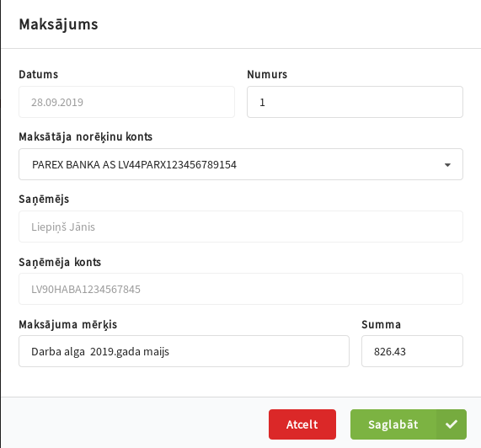Click the Datums label
This screenshot has width=481, height=448.
(x=39, y=74)
